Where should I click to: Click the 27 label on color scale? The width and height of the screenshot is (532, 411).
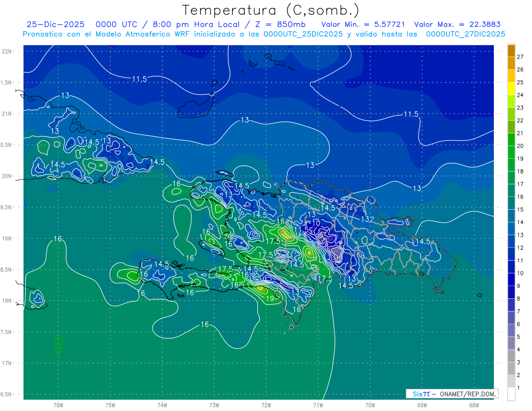click(520, 57)
